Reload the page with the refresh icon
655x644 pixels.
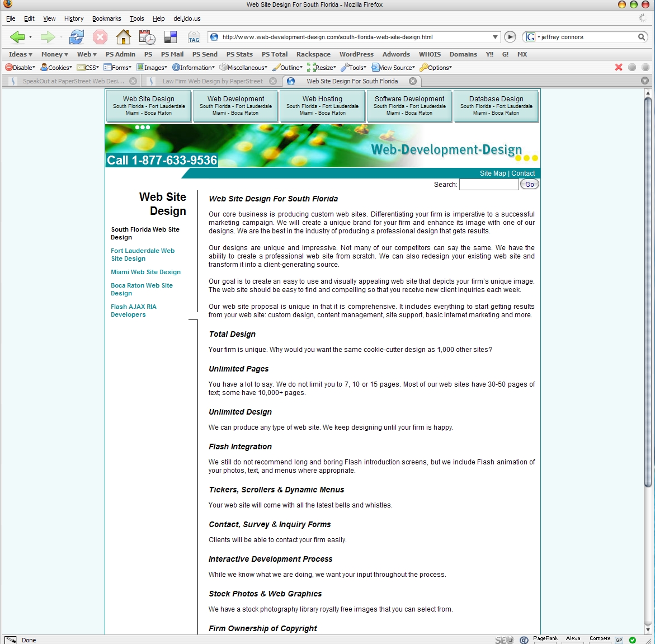pyautogui.click(x=77, y=37)
